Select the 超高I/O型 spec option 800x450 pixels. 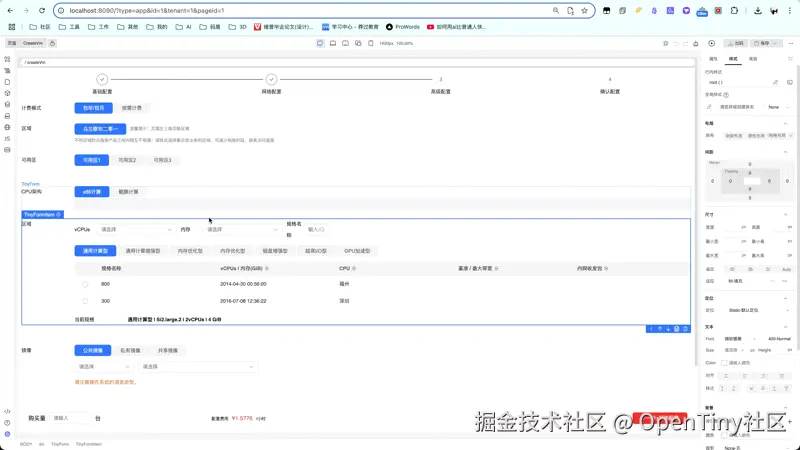pos(316,251)
